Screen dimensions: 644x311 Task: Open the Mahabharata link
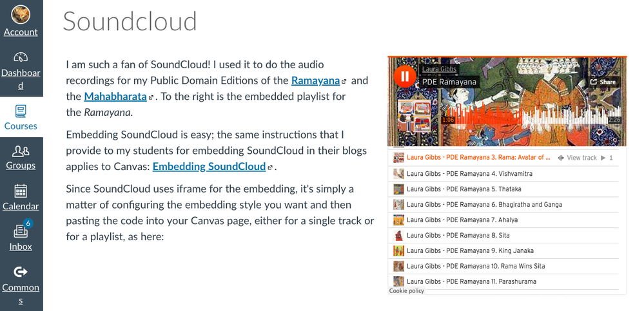(x=115, y=97)
